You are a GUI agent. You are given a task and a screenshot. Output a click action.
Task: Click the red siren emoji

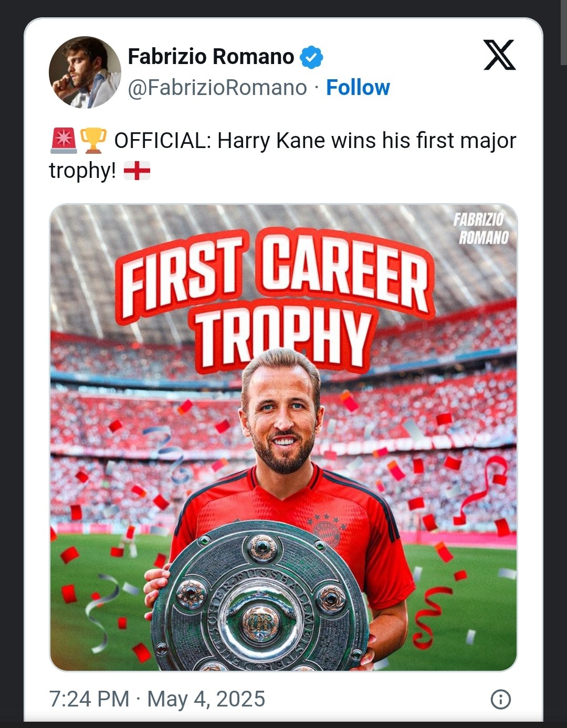(x=64, y=141)
